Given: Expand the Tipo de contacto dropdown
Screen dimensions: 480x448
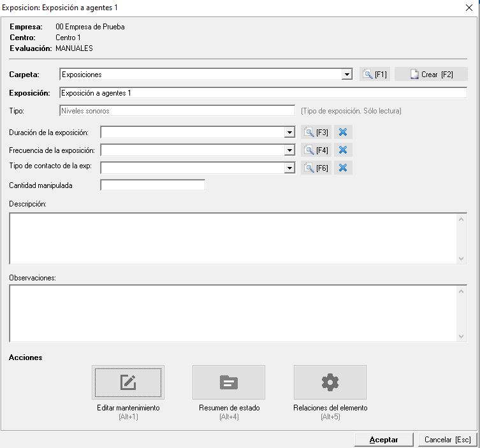Looking at the screenshot, I should pos(289,168).
